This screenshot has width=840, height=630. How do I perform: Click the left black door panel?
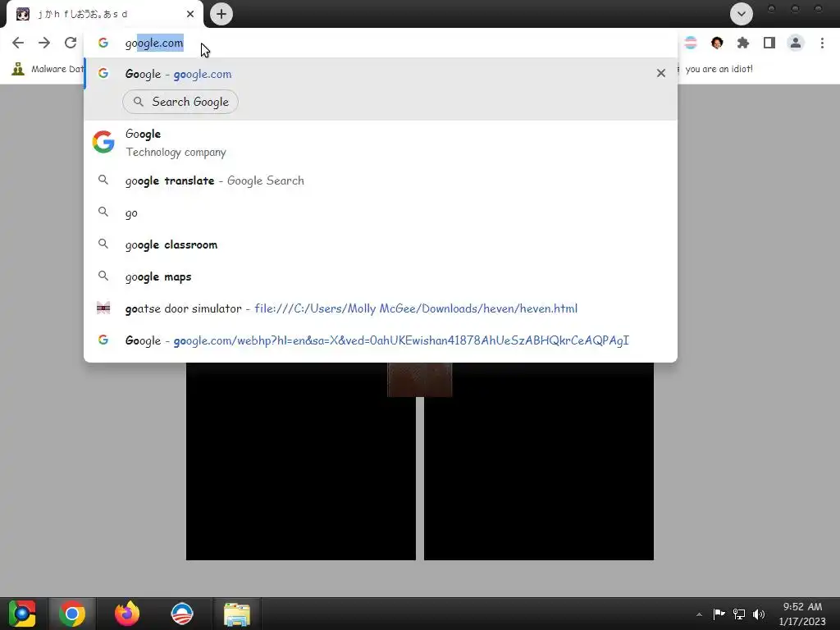tap(300, 461)
